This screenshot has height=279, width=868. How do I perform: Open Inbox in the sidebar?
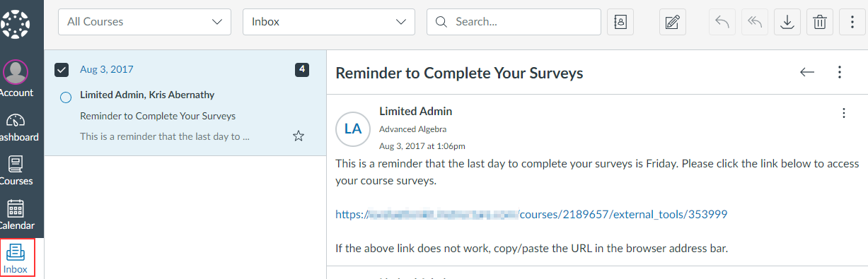(x=17, y=259)
